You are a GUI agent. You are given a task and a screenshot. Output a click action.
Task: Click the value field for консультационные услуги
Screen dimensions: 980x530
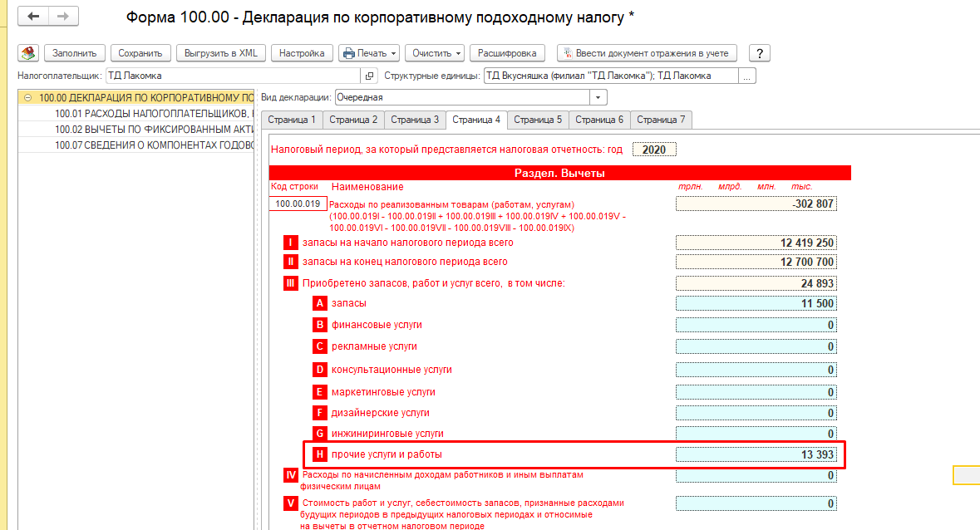(756, 370)
